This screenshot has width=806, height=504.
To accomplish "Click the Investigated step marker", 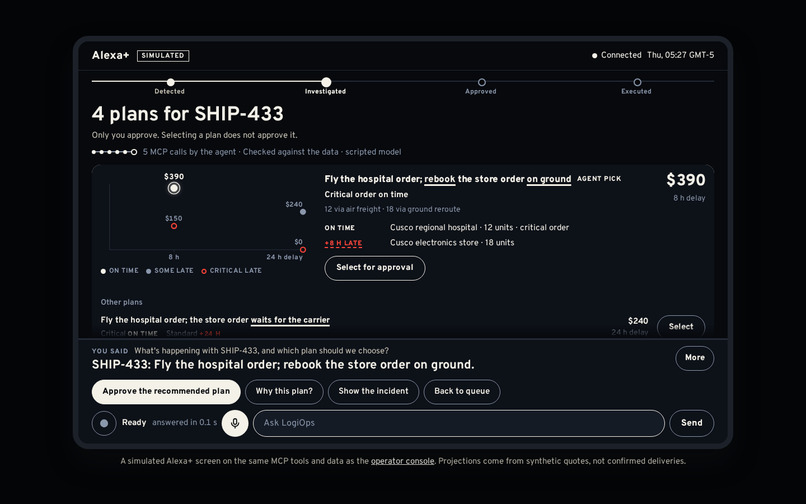I will (x=326, y=82).
